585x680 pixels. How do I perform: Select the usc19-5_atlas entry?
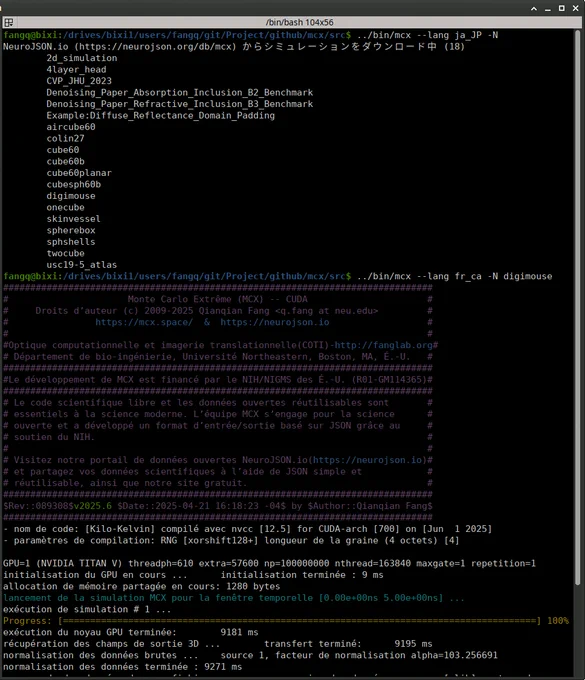pos(82,265)
